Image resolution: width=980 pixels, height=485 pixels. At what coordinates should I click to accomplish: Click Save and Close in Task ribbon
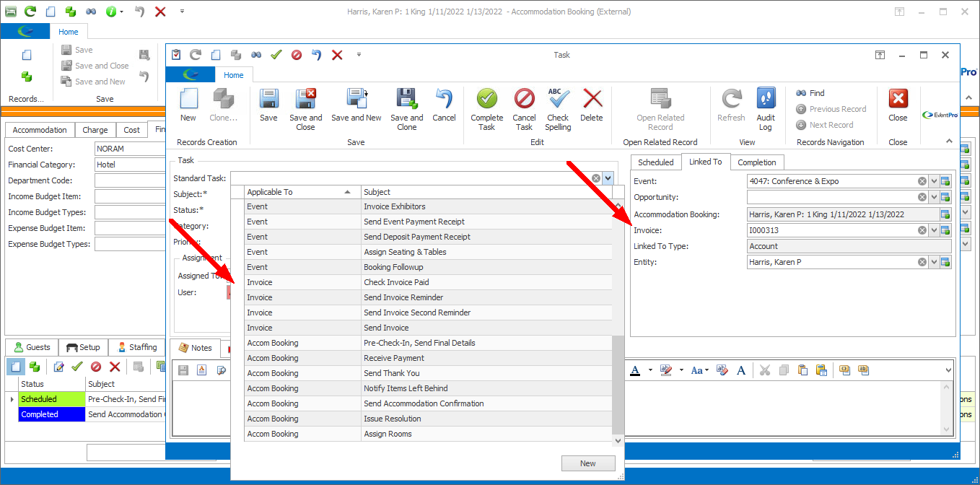(305, 110)
